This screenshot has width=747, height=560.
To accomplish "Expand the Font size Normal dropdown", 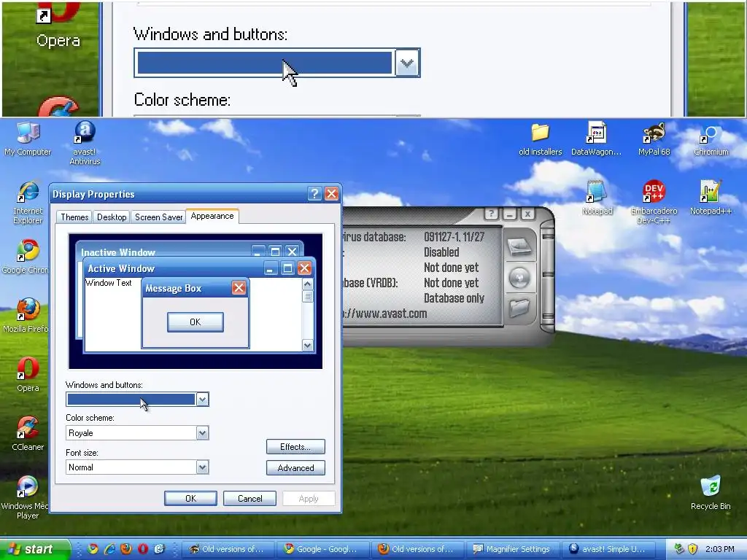I will [202, 467].
